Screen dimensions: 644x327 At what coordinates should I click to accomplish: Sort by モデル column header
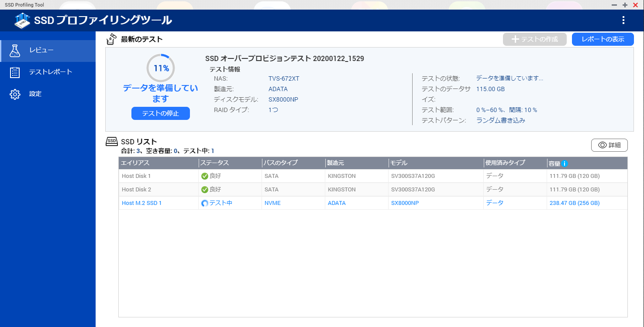(436, 163)
